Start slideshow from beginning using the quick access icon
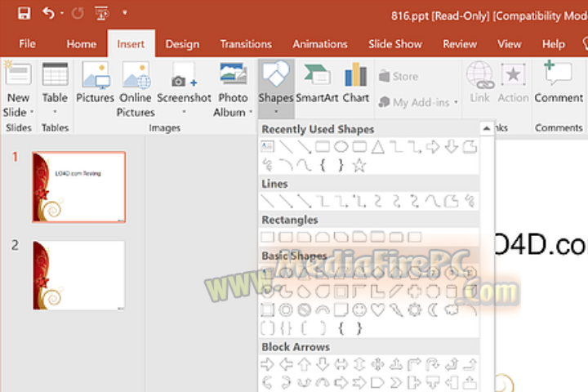 (x=102, y=14)
